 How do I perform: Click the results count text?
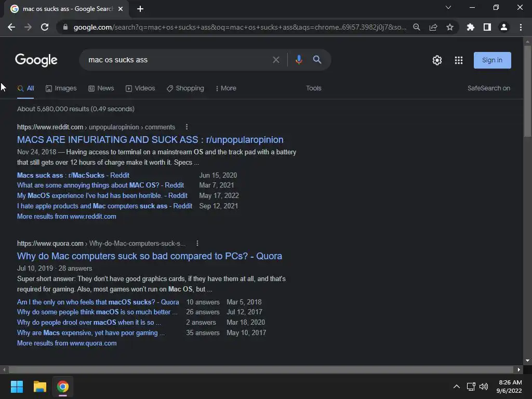76,109
